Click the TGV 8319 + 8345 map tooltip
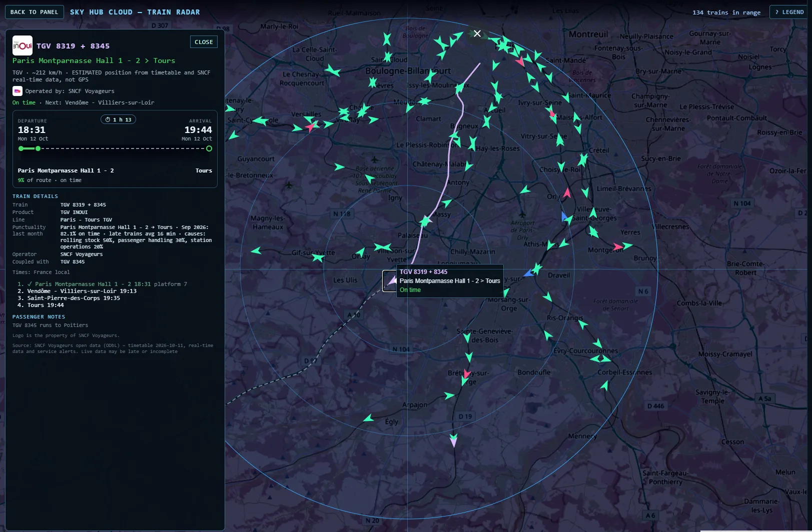812x532 pixels. (450, 281)
